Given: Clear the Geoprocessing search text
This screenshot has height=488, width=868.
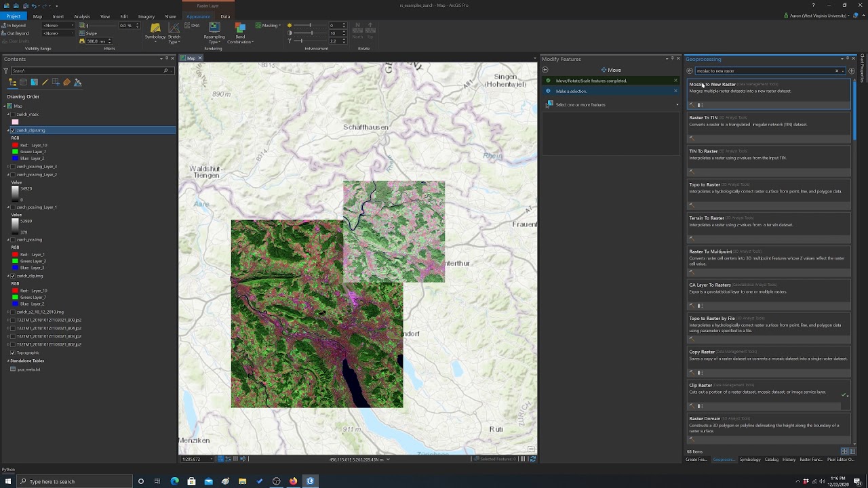Looking at the screenshot, I should click(x=837, y=70).
